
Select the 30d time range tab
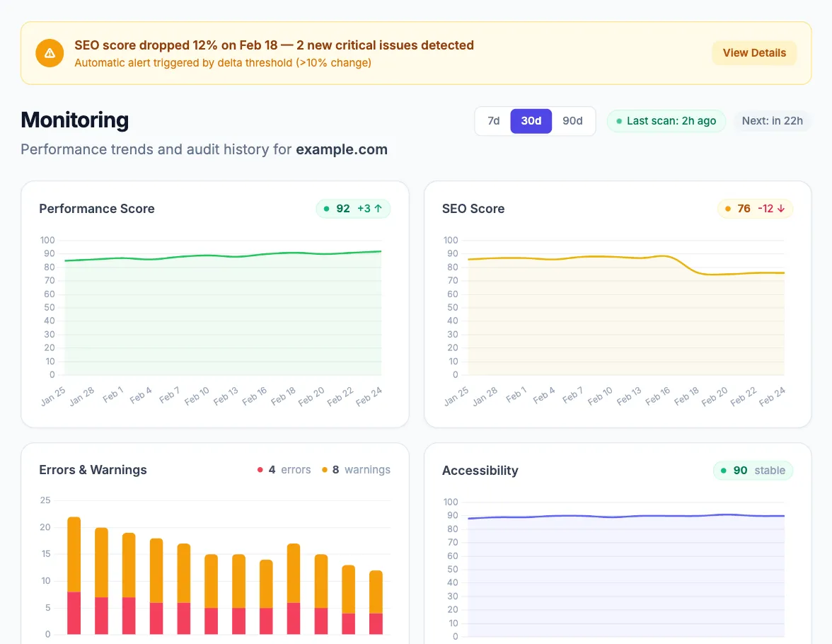[x=531, y=121]
